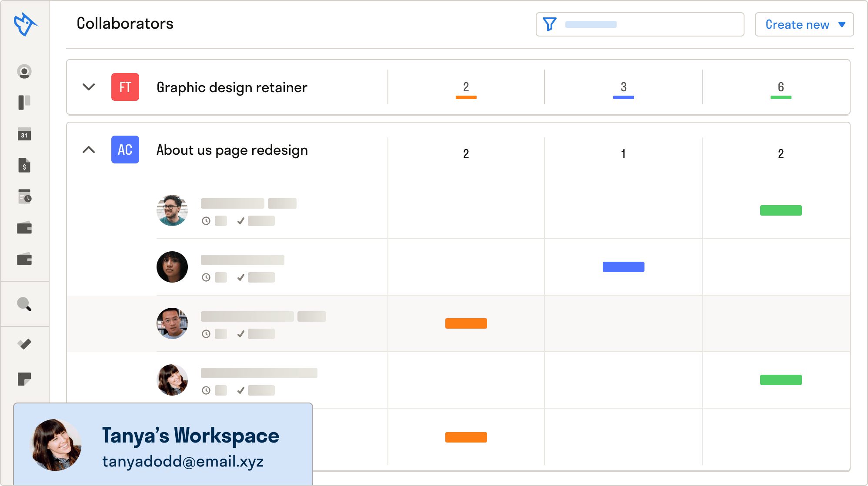Expand the Graphic design retainer row

pos(89,87)
